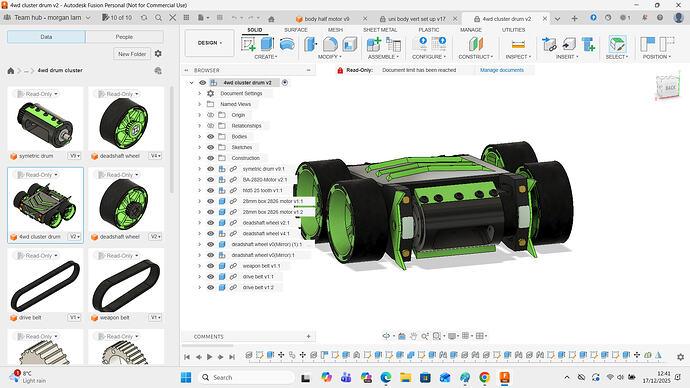The height and width of the screenshot is (388, 690).
Task: Open the CREATE dropdown menu
Action: tap(265, 57)
